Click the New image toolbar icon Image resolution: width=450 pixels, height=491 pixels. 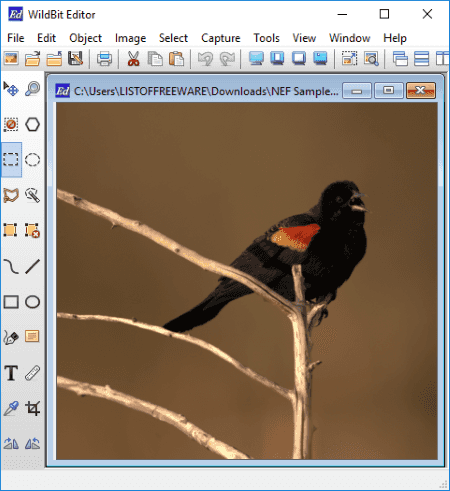[11, 59]
